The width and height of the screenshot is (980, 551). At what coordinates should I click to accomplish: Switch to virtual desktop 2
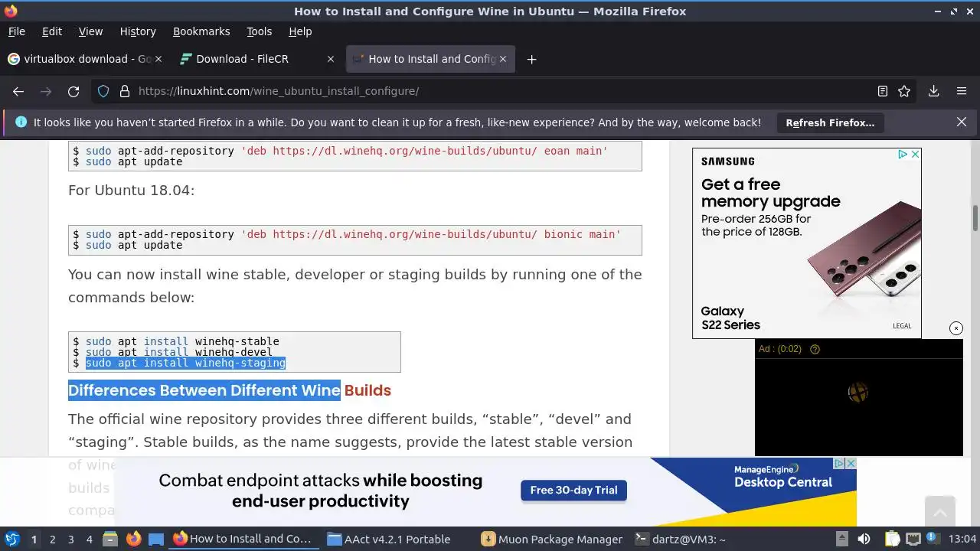point(52,539)
